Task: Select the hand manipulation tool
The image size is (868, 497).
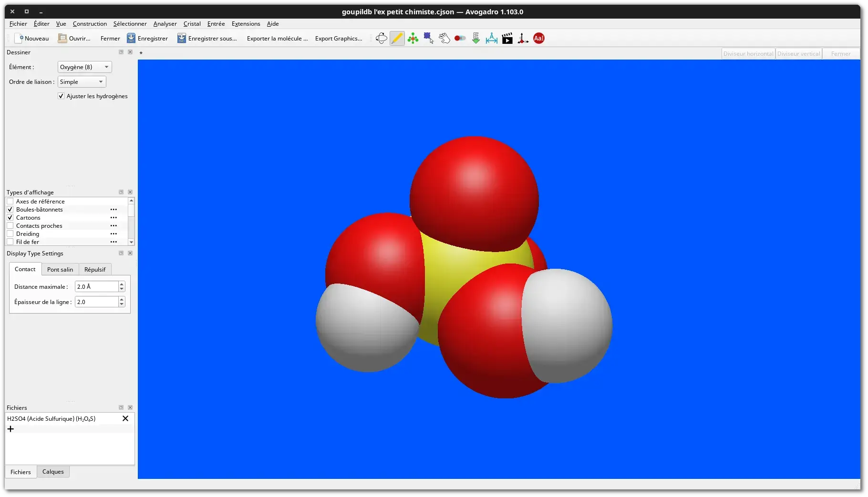Action: 444,39
